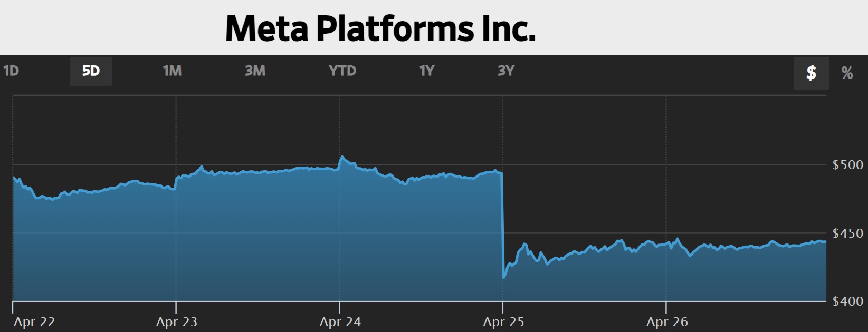The height and width of the screenshot is (332, 868).
Task: Click the Apr 26 date label
Action: (667, 321)
